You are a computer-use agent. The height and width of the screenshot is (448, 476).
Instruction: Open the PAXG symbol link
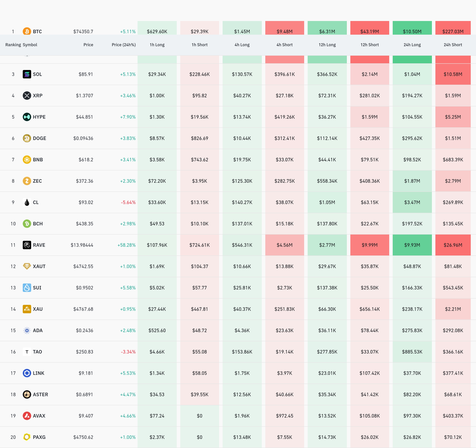39,437
